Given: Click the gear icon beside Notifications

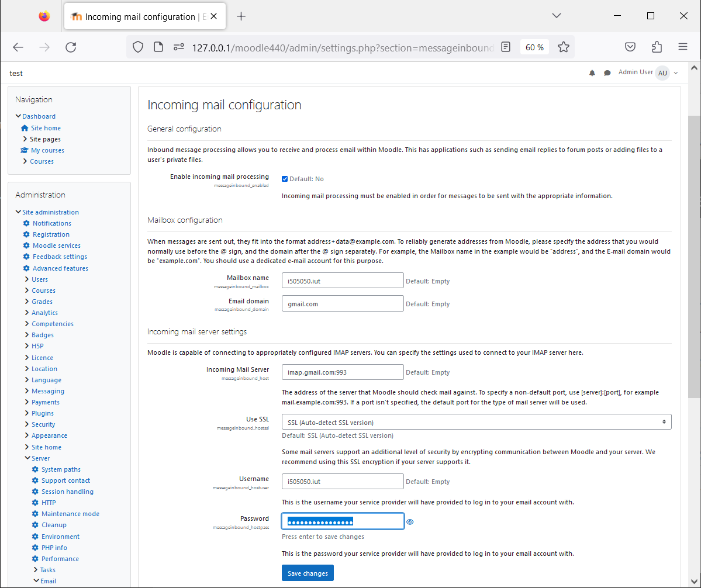Looking at the screenshot, I should (x=26, y=223).
